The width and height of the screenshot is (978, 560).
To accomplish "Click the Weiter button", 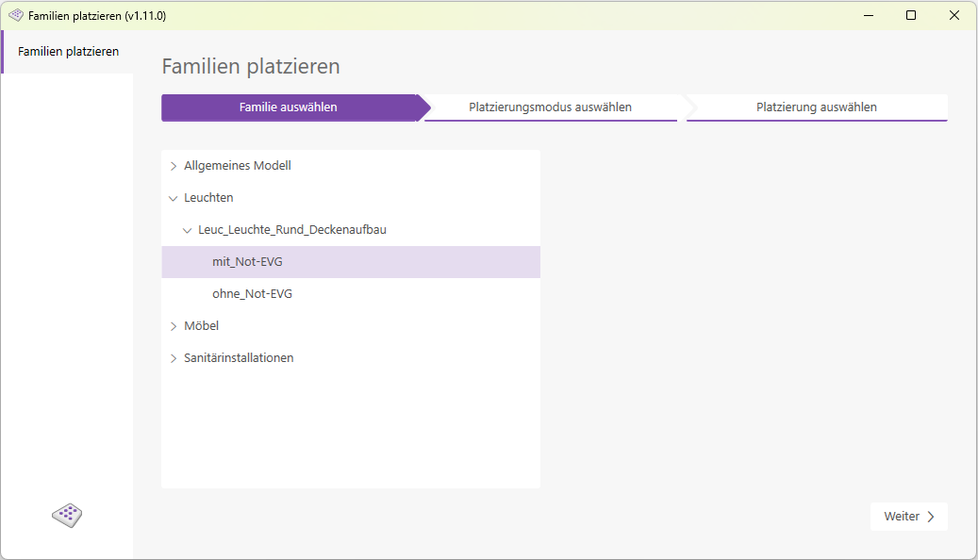I will point(908,516).
